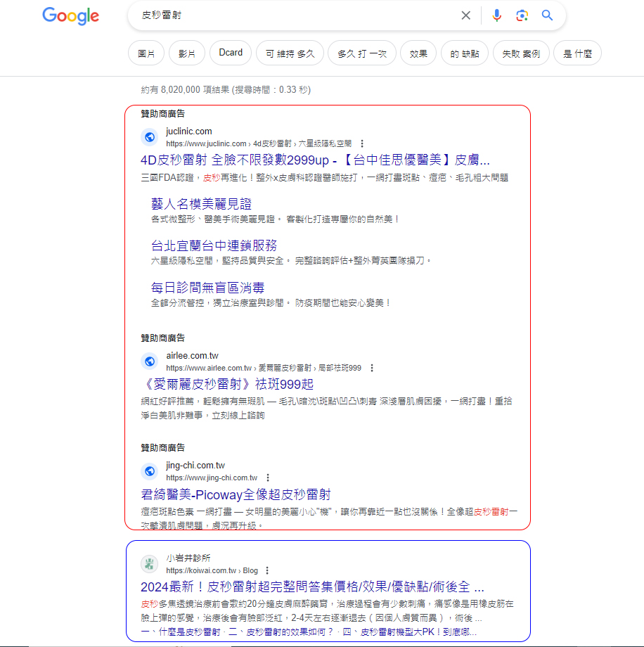Open three-dot menu for airlee.com.tw ad
This screenshot has width=644, height=647.
372,368
